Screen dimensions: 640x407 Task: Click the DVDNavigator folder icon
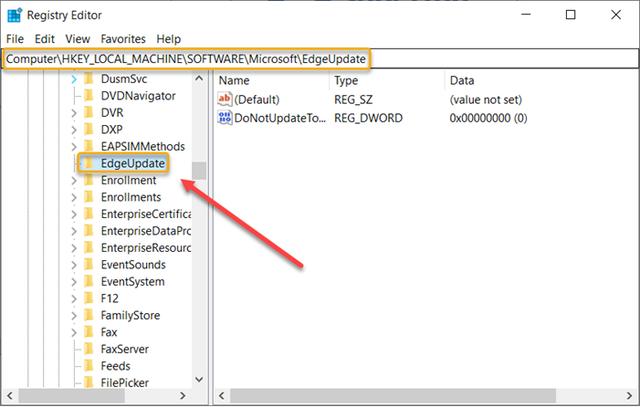click(88, 96)
